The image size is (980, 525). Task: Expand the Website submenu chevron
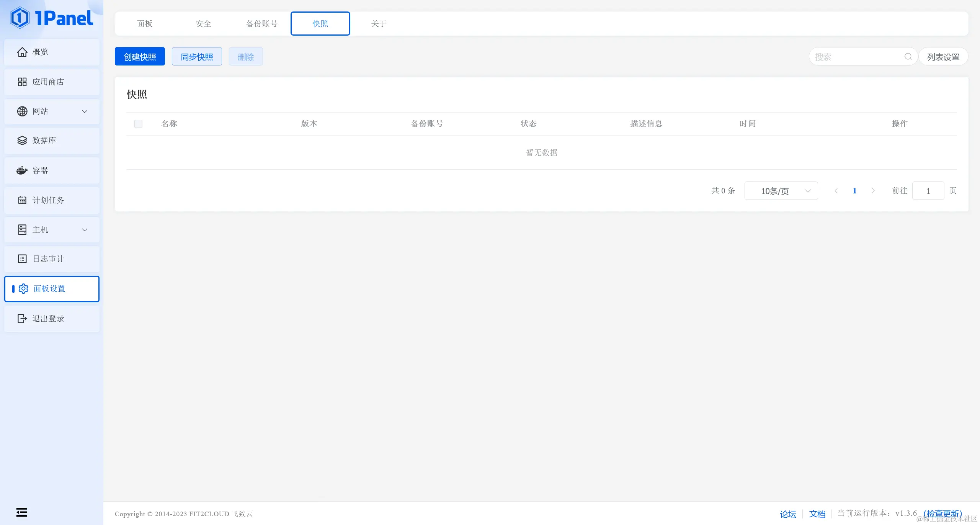pyautogui.click(x=85, y=111)
